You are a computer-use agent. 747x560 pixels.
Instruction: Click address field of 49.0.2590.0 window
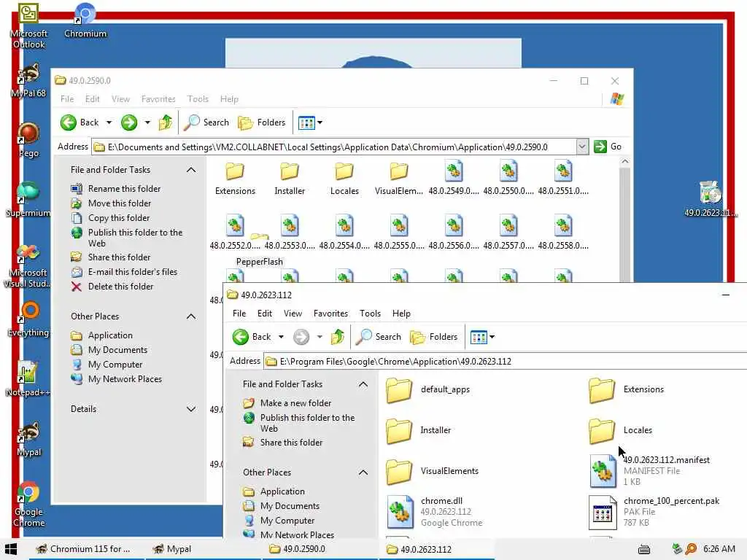pos(334,147)
